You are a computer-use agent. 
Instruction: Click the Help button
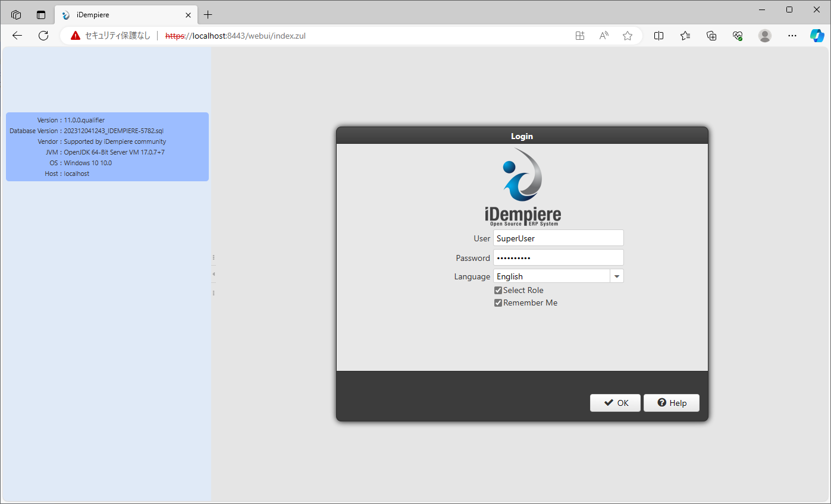click(672, 403)
